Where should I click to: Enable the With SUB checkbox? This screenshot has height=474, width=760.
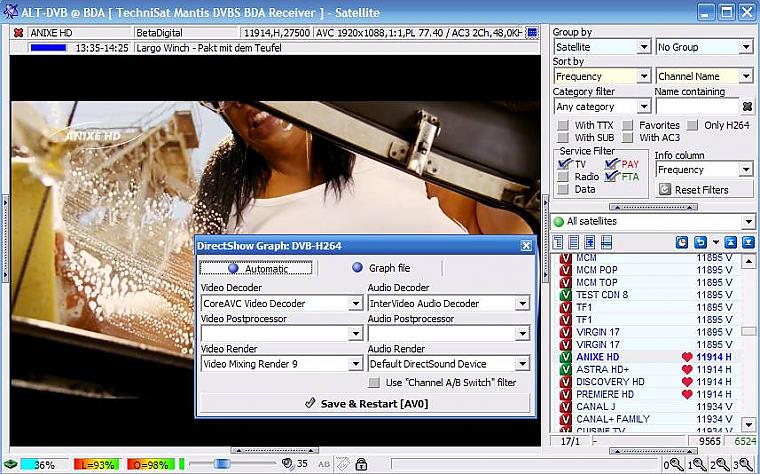(x=563, y=138)
